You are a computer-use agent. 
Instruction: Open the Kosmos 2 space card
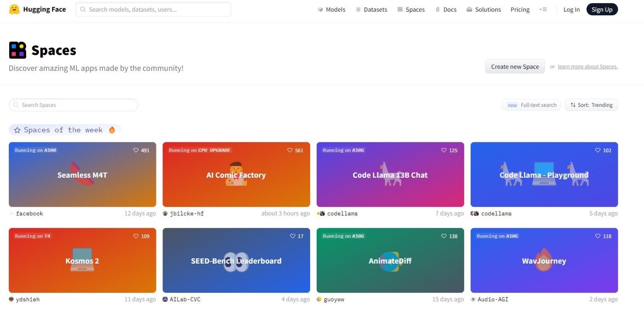(82, 260)
